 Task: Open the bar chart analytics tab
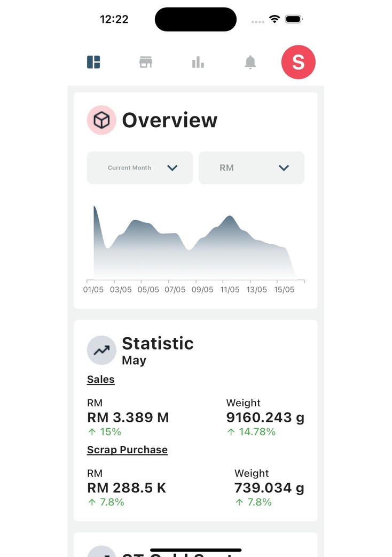pos(198,63)
